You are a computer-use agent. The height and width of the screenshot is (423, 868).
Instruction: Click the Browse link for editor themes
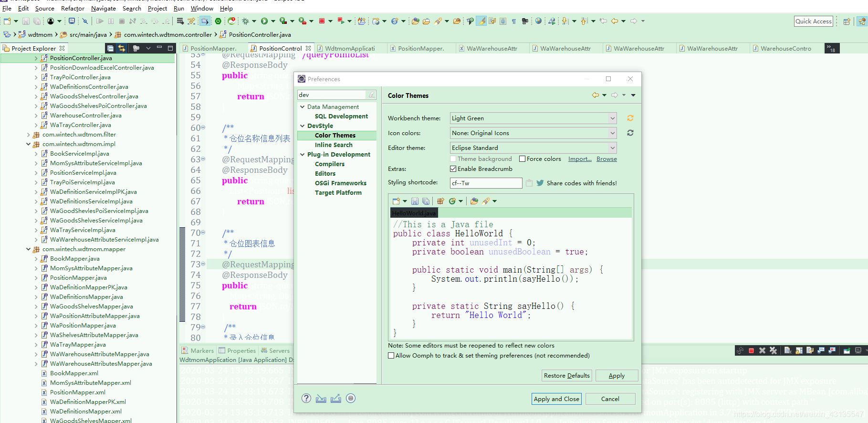pos(607,159)
